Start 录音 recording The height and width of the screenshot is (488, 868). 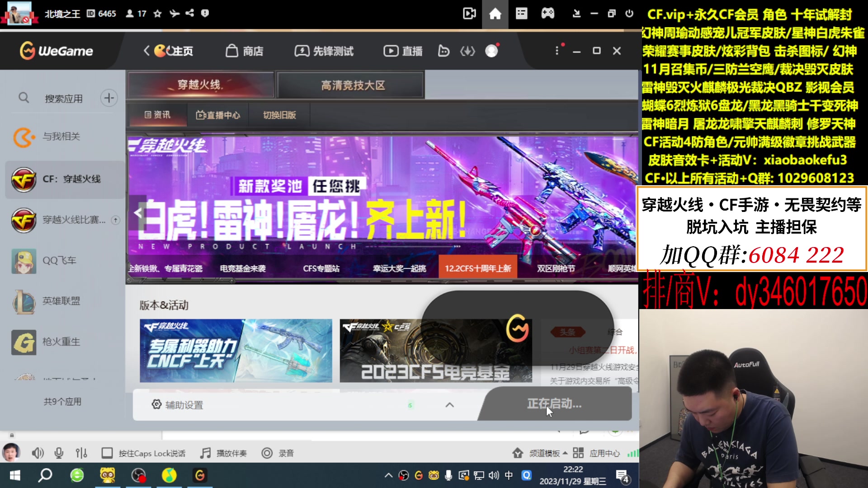click(278, 453)
